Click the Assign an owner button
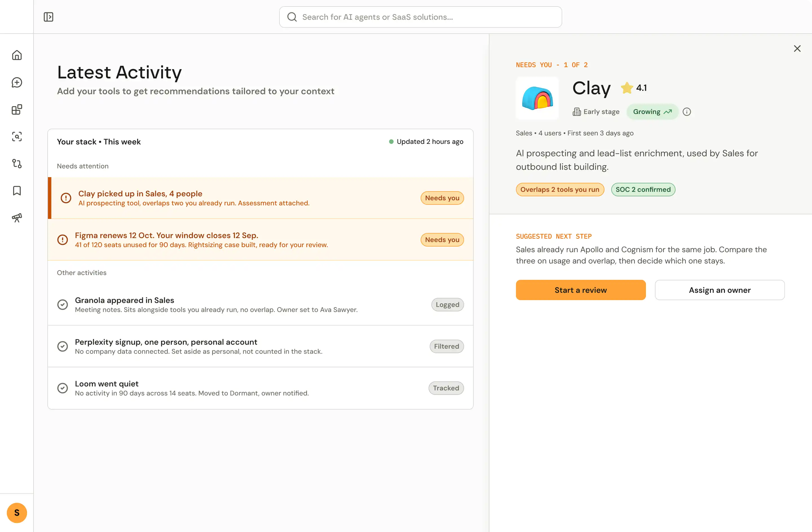This screenshot has width=812, height=532. [720, 290]
